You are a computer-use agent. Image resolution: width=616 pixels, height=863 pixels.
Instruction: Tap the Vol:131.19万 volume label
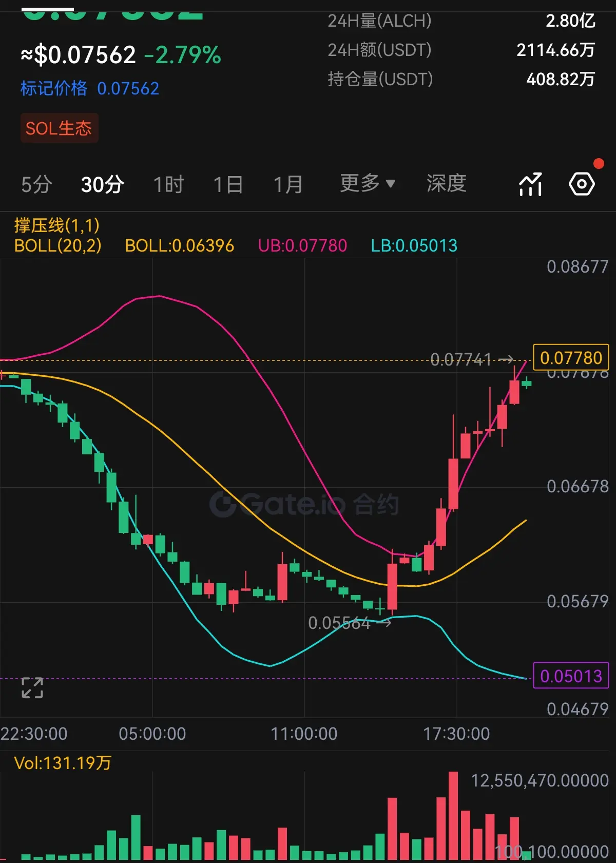63,763
